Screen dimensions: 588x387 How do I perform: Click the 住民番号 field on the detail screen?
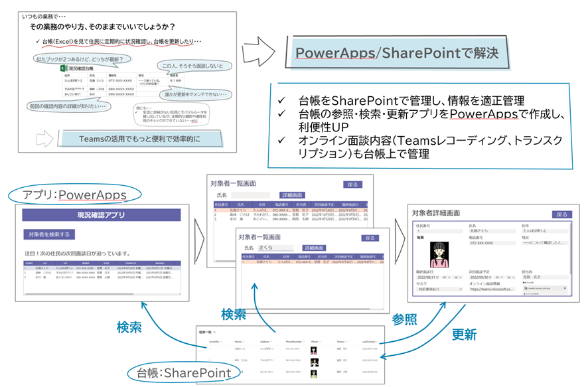pyautogui.click(x=439, y=231)
